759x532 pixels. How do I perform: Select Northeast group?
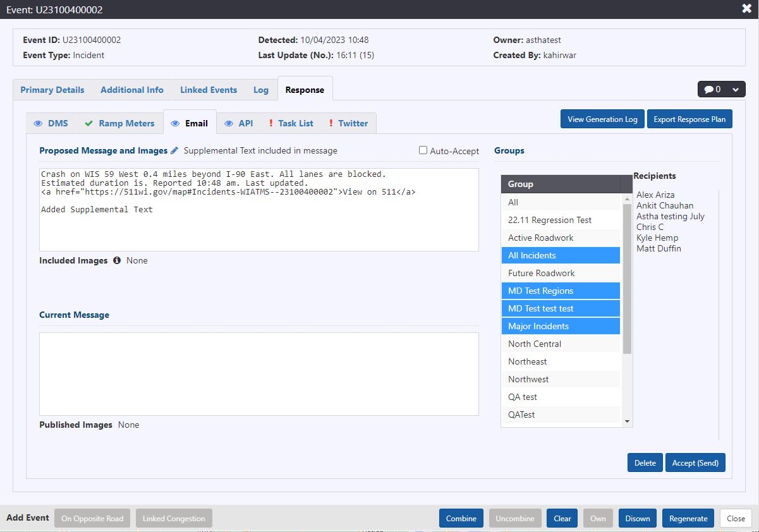pyautogui.click(x=561, y=361)
